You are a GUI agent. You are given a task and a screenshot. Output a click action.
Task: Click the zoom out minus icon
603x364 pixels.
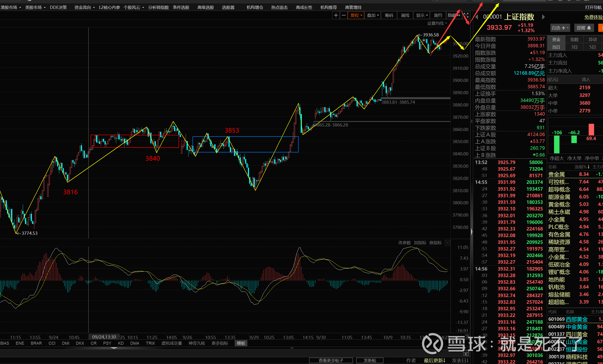click(x=344, y=15)
